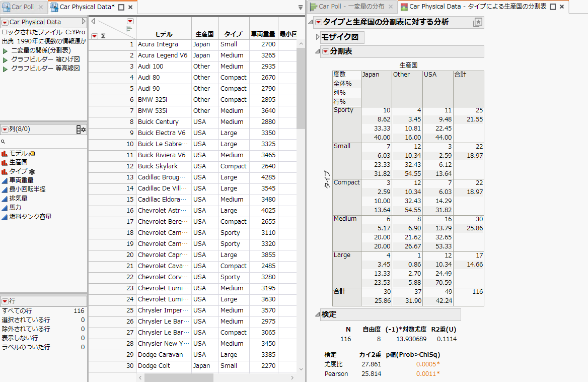588x382 pixels.
Task: Click the nominal data type icon beside 生産国
Action: 4,162
